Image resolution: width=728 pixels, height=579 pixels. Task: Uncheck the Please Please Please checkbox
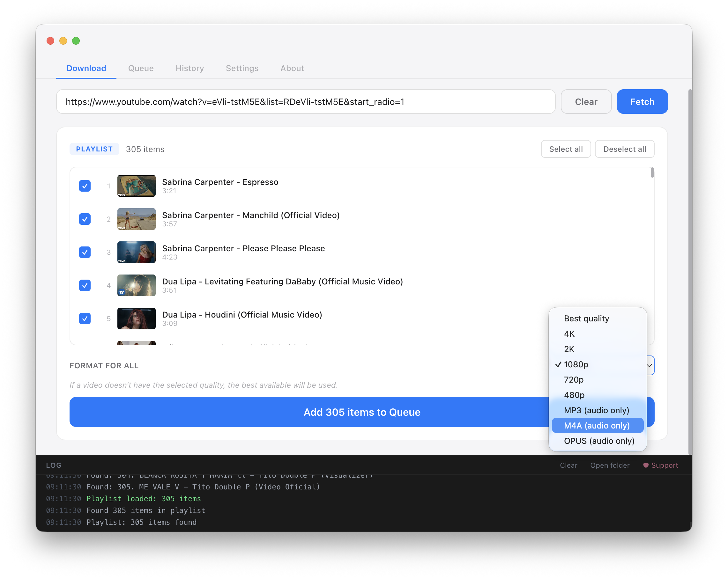pyautogui.click(x=85, y=252)
